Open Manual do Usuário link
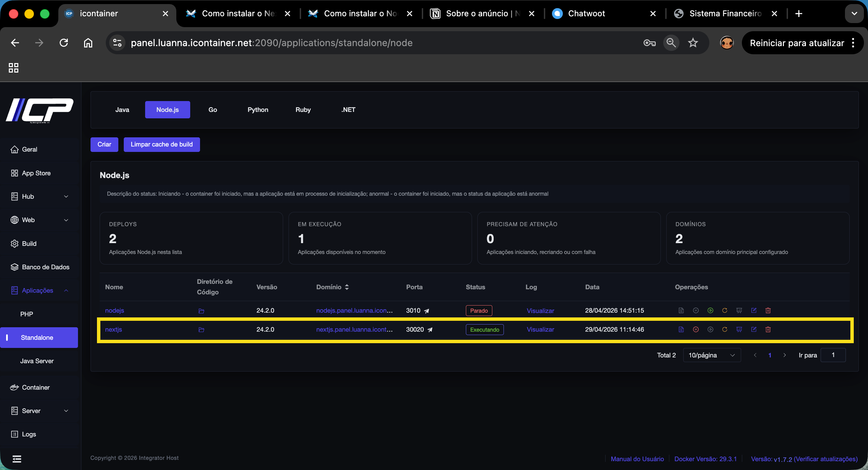 pos(637,459)
